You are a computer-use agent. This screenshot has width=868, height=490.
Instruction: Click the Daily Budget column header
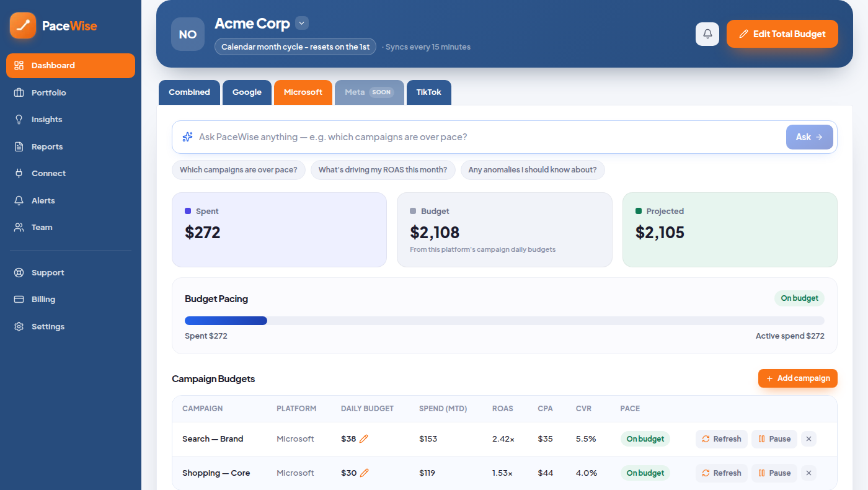click(367, 409)
